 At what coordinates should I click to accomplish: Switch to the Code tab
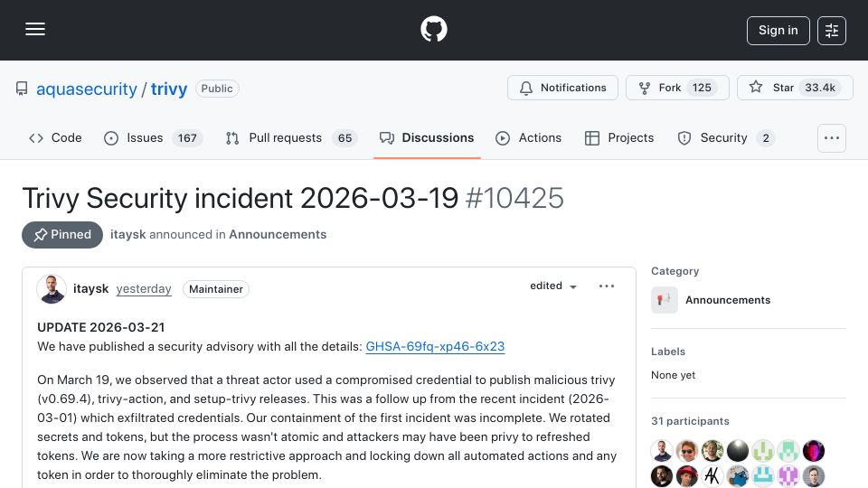click(x=55, y=137)
